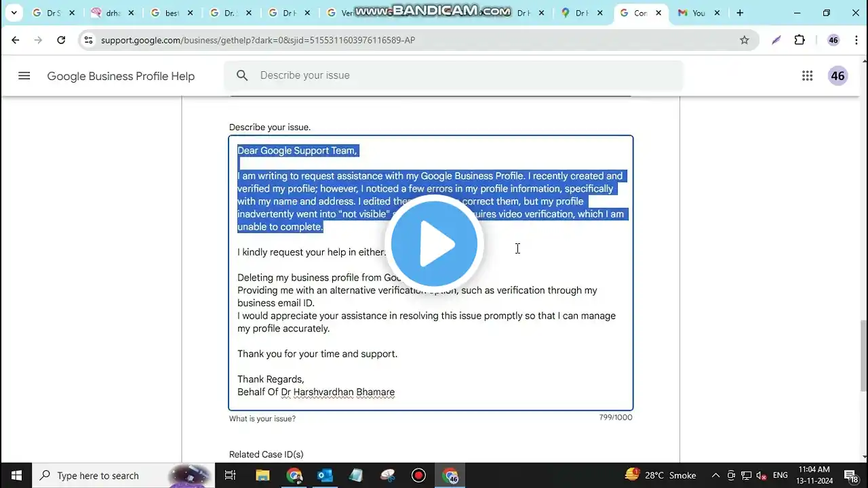Click the page vertical scrollbar thumb

point(863,355)
